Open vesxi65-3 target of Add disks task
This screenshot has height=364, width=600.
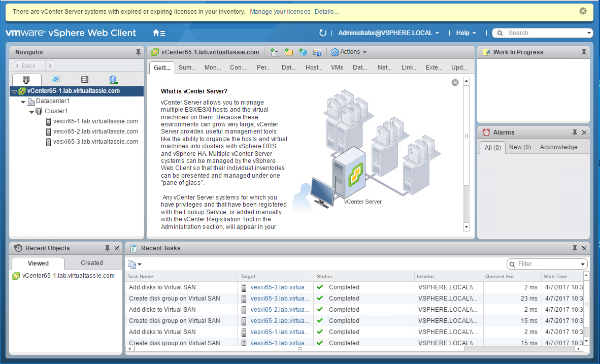coord(280,287)
